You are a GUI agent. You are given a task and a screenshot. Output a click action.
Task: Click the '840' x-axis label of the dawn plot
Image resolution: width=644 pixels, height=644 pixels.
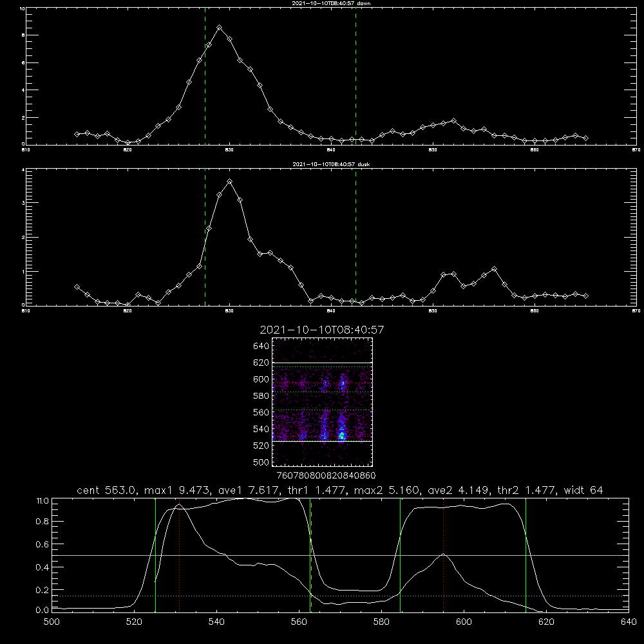click(x=331, y=150)
